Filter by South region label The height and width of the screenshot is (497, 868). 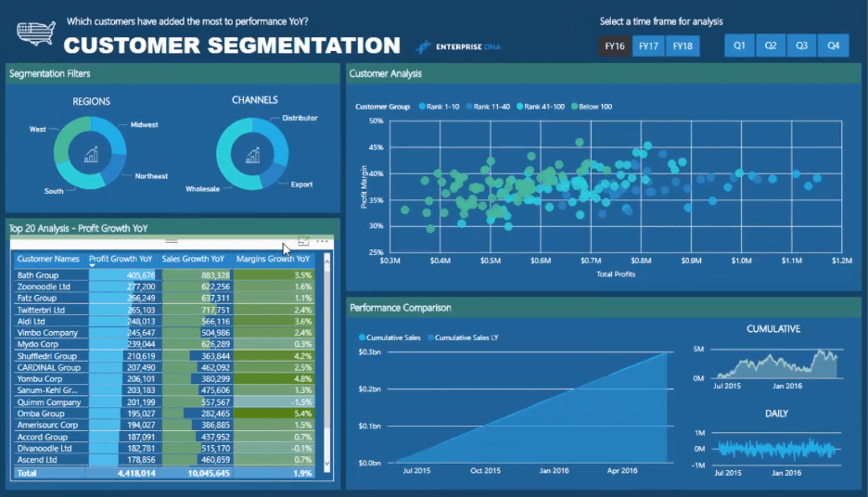[54, 192]
